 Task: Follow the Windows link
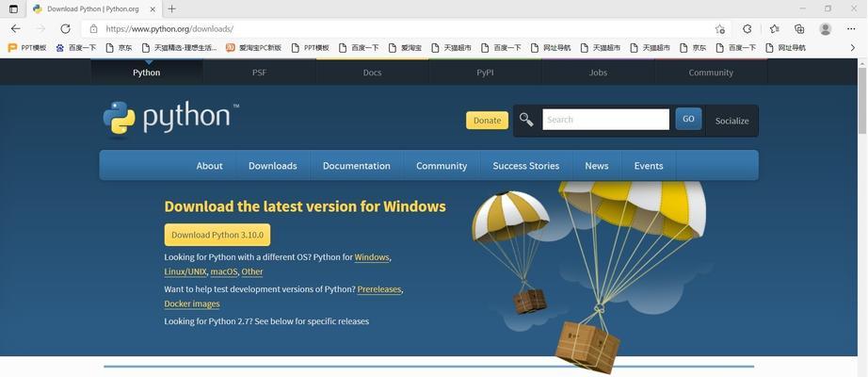[372, 257]
